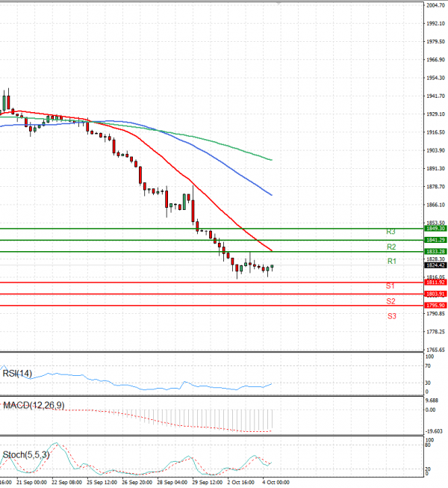The image size is (448, 488).
Task: Click the 1878.70 price axis value
Action: point(435,186)
